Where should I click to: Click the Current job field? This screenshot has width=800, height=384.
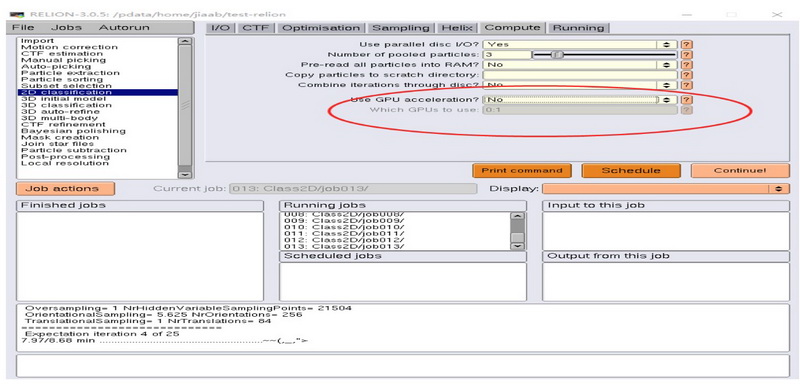tap(353, 189)
